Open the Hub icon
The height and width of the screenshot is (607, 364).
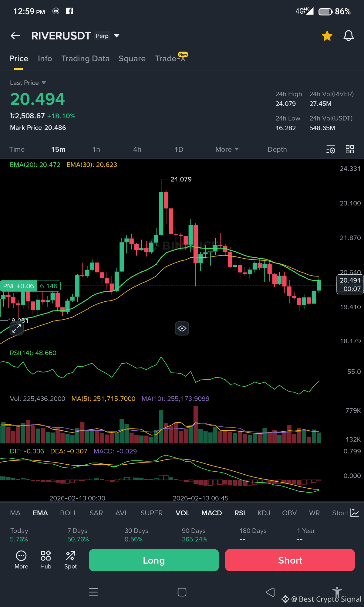(x=46, y=560)
